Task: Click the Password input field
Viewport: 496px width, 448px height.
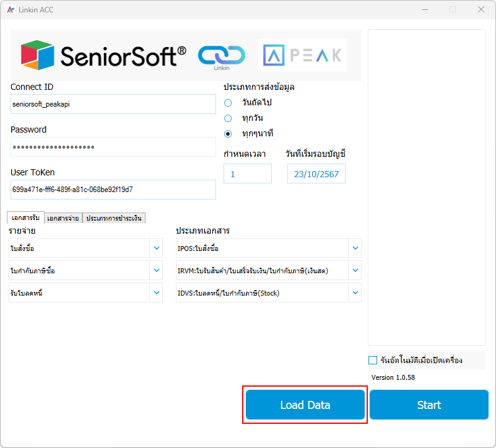Action: (113, 147)
